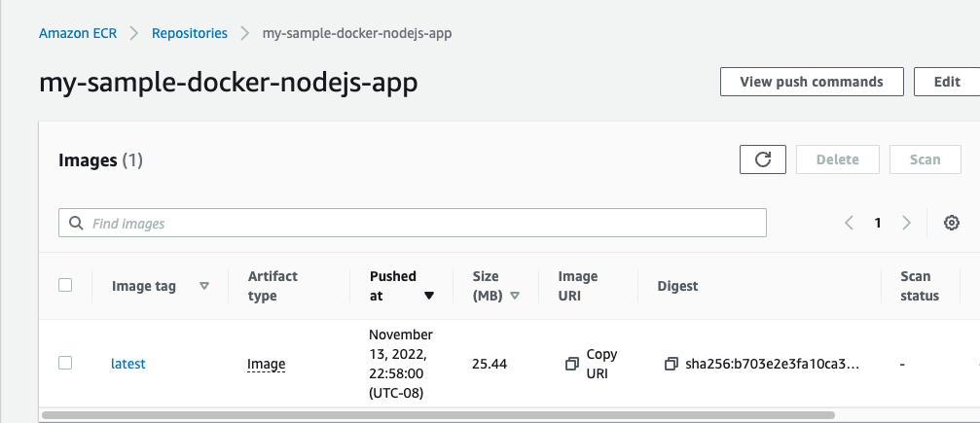Sort by Size (MB) column arrow
This screenshot has width=980, height=423.
pos(515,296)
